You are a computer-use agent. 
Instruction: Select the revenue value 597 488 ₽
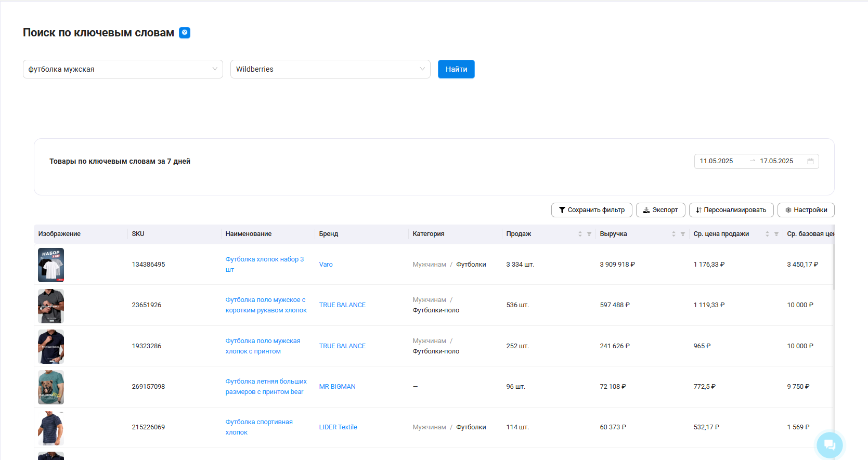click(x=615, y=305)
